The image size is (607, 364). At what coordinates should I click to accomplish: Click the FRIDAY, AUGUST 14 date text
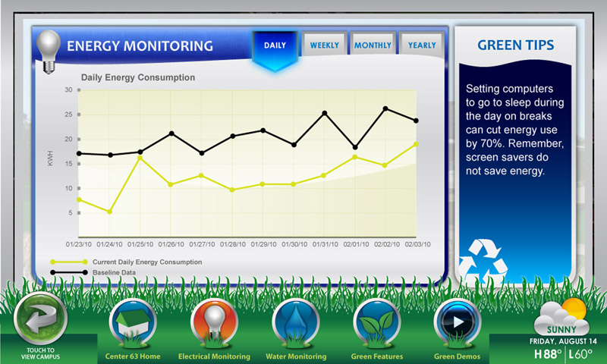[563, 341]
